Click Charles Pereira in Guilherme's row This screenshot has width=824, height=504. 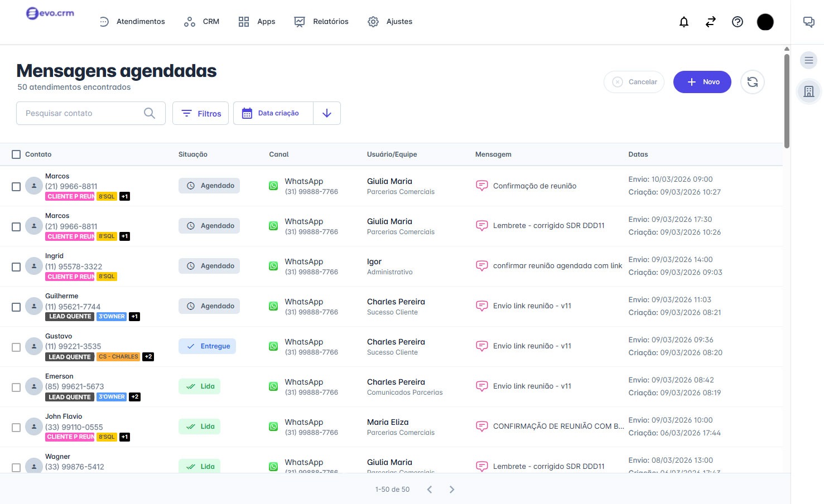(x=396, y=302)
